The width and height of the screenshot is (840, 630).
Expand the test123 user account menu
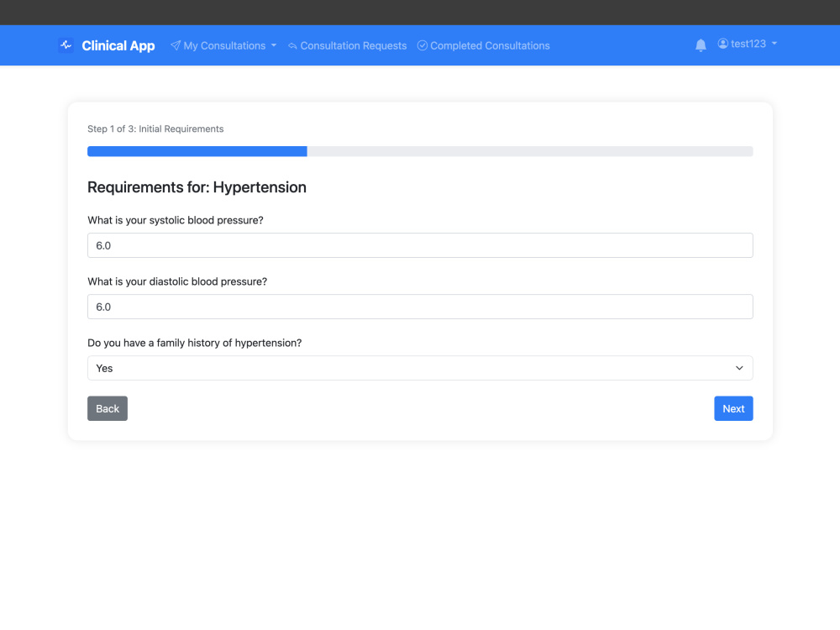(x=748, y=44)
